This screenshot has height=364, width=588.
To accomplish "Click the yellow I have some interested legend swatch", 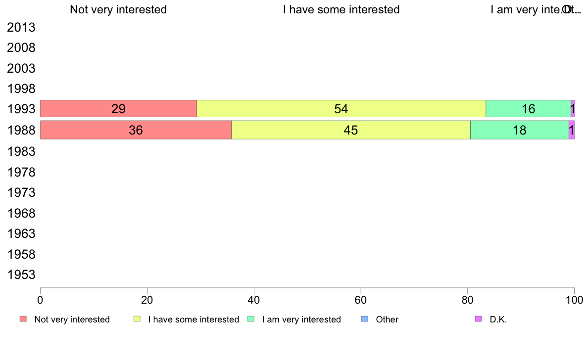I will [x=137, y=319].
